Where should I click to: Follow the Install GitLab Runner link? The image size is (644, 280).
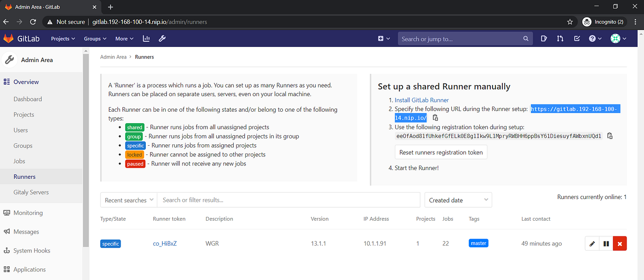[421, 100]
